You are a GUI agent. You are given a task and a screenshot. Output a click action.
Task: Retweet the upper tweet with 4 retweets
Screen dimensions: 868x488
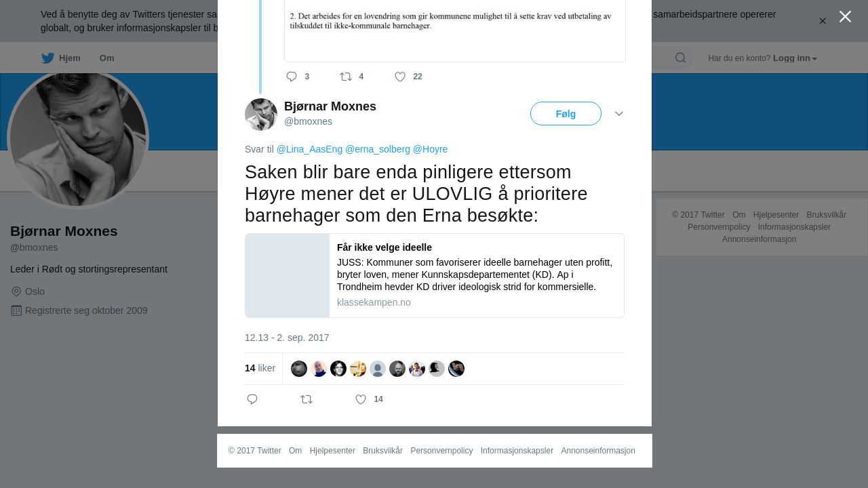(x=346, y=77)
